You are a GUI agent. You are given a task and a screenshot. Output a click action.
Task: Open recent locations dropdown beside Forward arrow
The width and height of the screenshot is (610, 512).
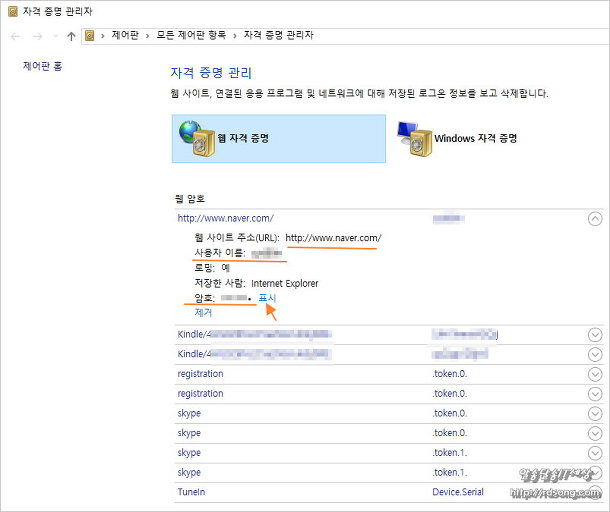pos(54,36)
